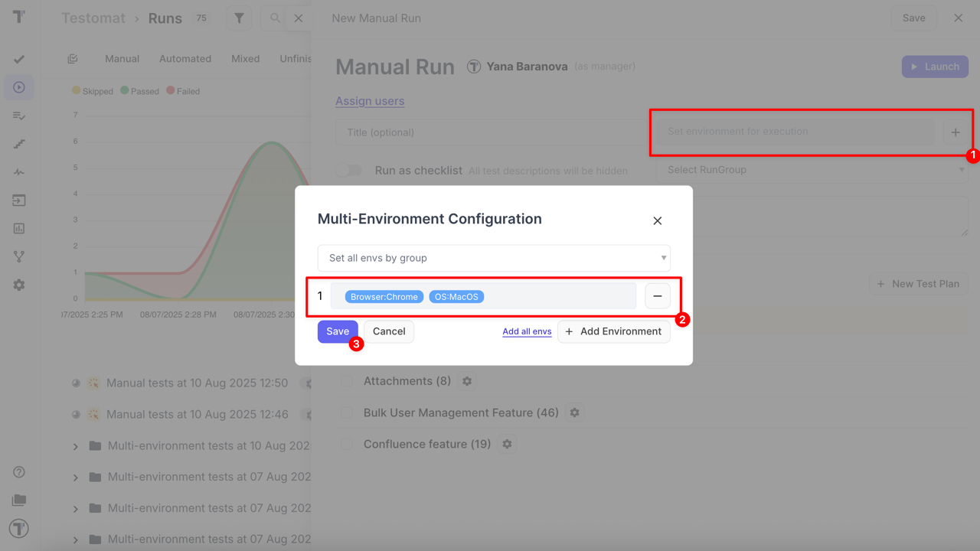Image resolution: width=980 pixels, height=551 pixels.
Task: Expand the first Multi-environment tests folder
Action: pyautogui.click(x=76, y=446)
